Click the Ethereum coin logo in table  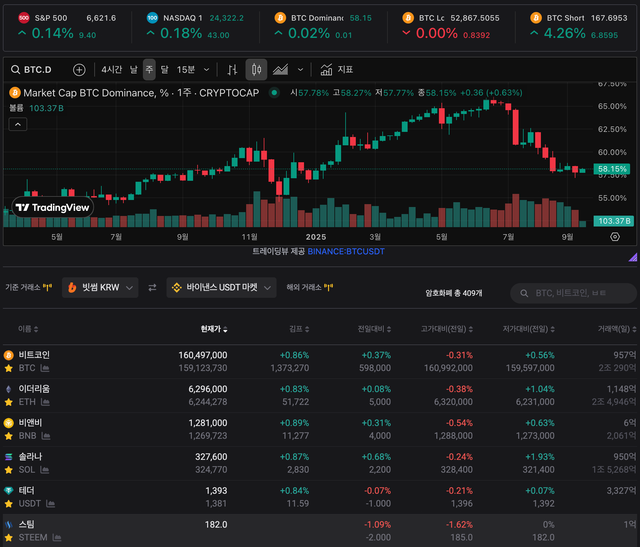click(8, 389)
